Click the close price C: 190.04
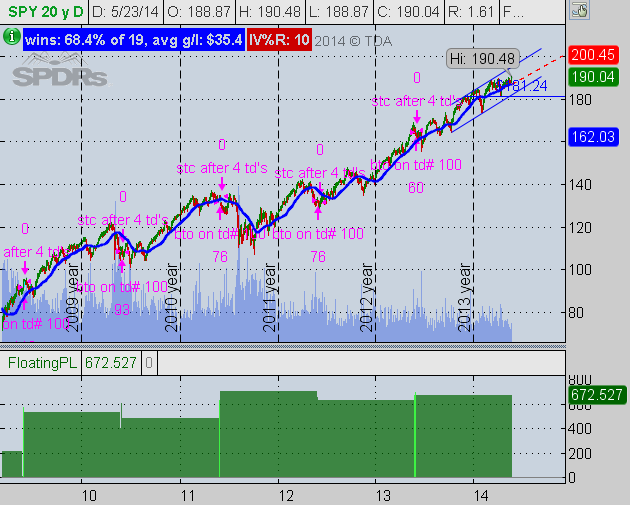630x505 pixels. pyautogui.click(x=408, y=12)
